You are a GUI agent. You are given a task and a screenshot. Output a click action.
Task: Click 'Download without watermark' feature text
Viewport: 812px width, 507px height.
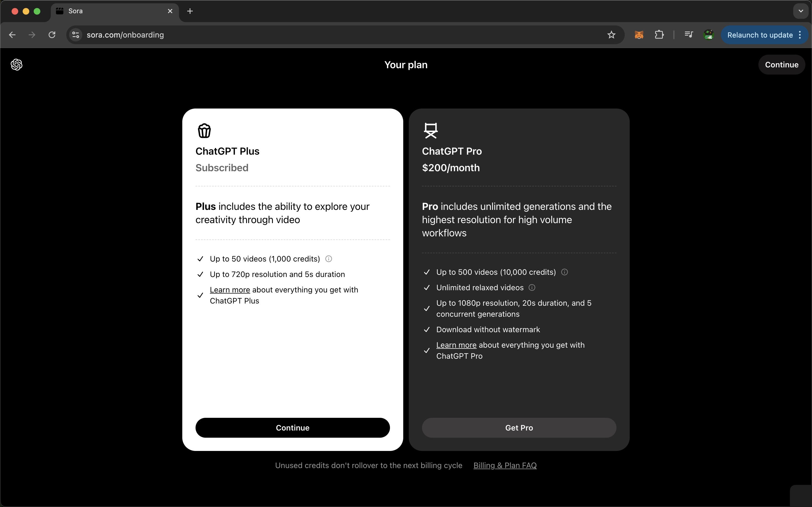click(488, 330)
